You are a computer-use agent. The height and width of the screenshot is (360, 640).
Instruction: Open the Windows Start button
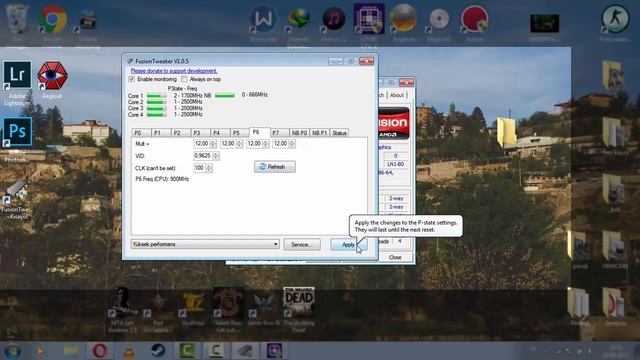tap(12, 351)
